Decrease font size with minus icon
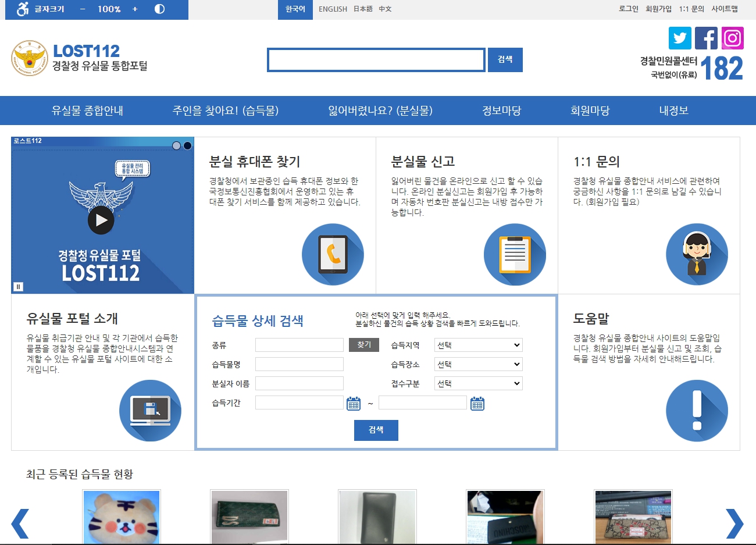The height and width of the screenshot is (545, 756). pos(83,9)
